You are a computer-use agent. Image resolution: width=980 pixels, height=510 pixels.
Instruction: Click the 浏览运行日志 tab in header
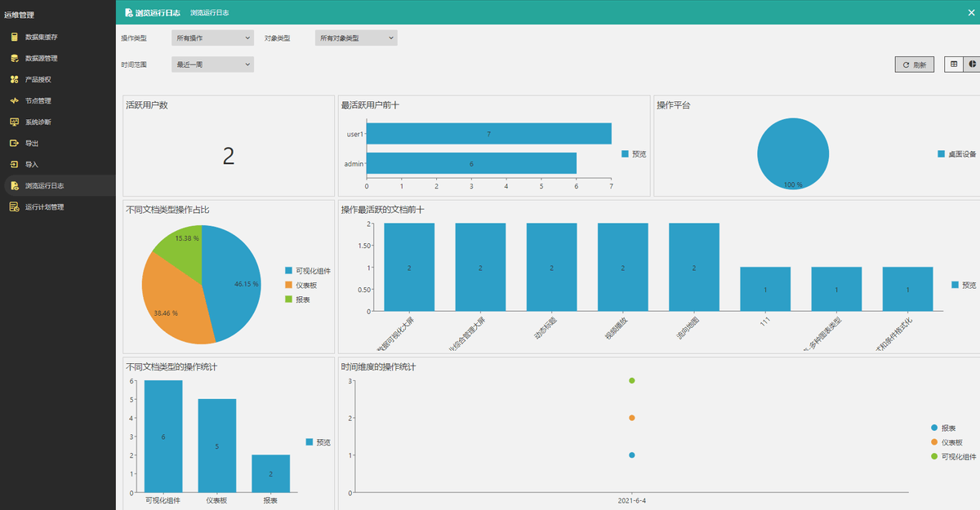(x=209, y=13)
